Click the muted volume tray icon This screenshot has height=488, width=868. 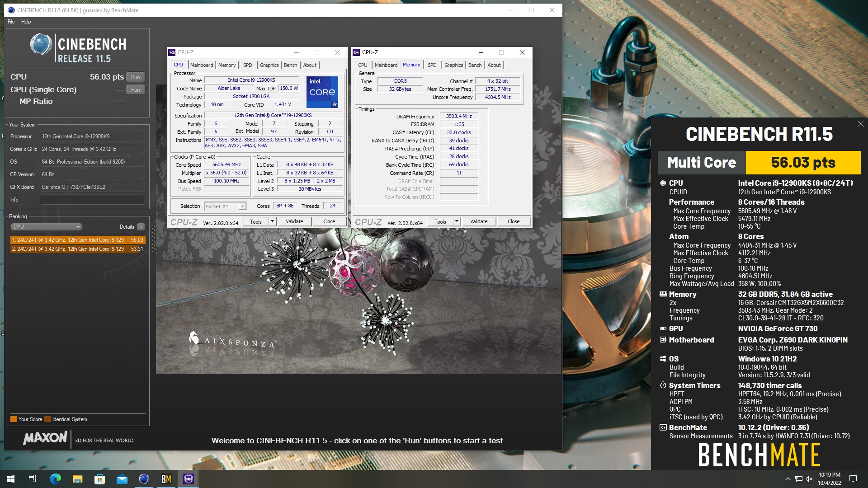pyautogui.click(x=809, y=479)
